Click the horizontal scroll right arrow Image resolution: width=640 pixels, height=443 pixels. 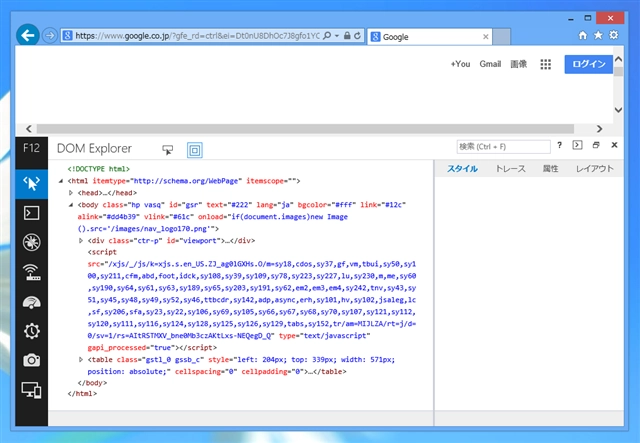click(x=599, y=129)
